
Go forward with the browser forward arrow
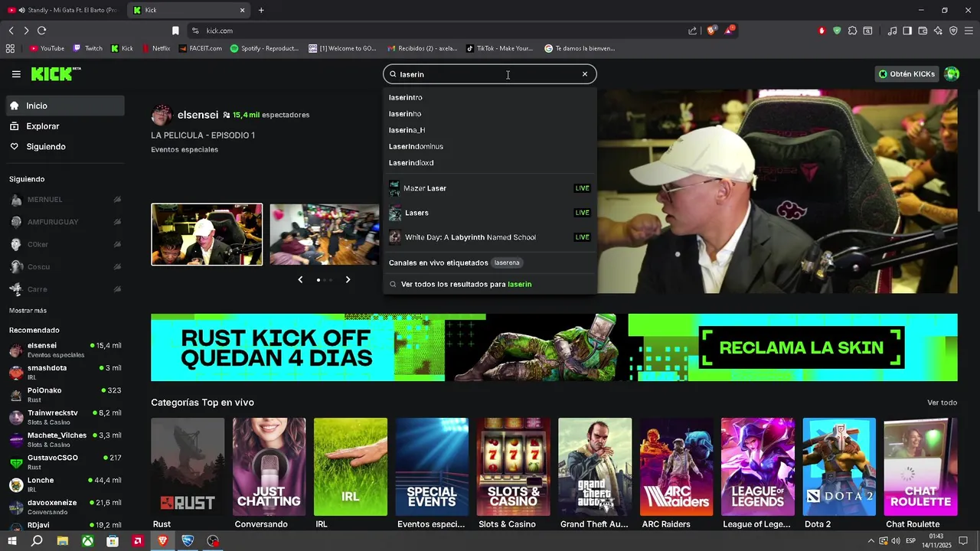point(26,31)
